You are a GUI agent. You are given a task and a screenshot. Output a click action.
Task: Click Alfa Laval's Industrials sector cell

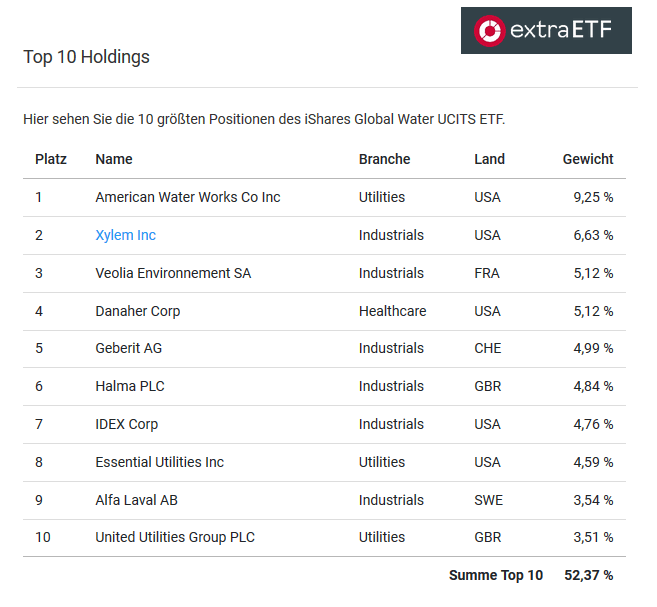tap(391, 500)
